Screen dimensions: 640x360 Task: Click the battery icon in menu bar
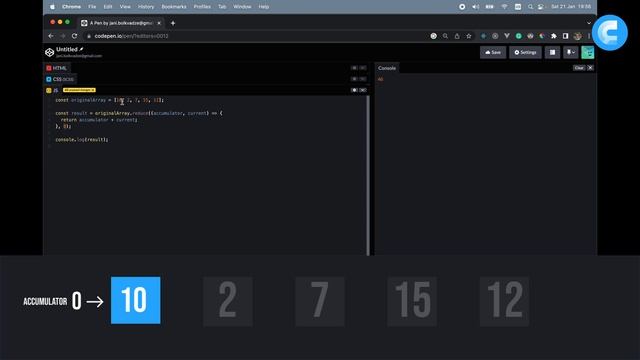[489, 7]
